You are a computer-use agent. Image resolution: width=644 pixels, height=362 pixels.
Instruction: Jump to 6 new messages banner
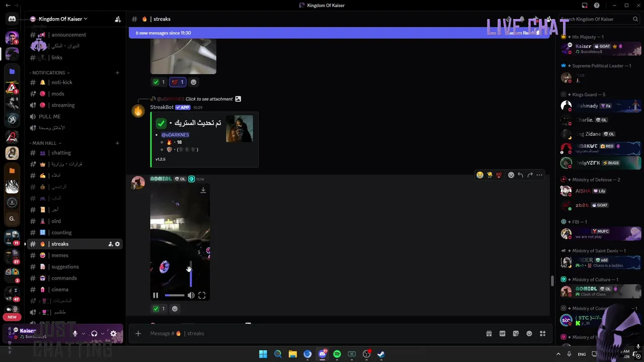pos(339,33)
